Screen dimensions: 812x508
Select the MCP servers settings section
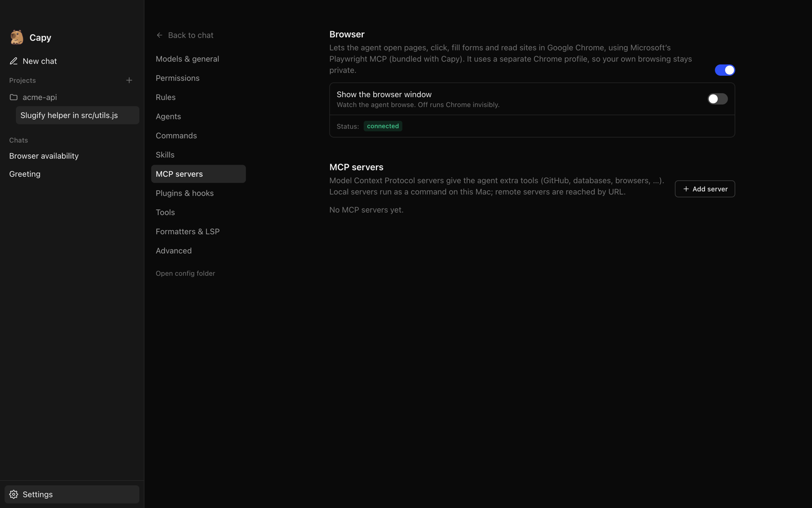pos(198,174)
